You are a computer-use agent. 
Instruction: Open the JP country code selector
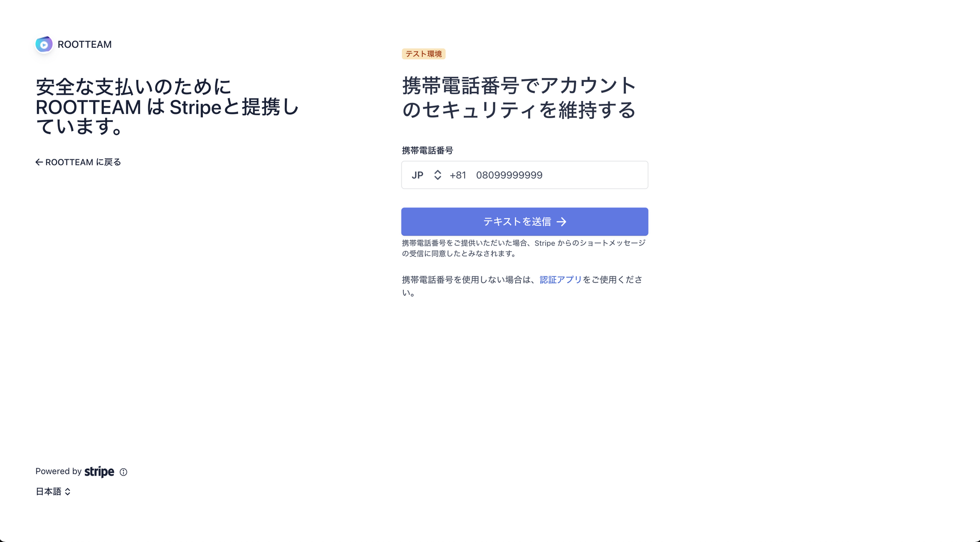[x=426, y=175]
